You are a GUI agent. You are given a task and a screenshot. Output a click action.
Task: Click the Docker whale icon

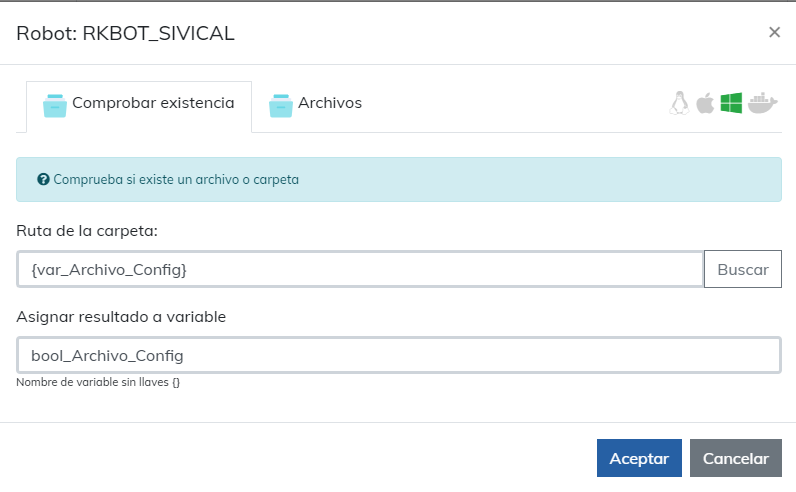tap(762, 103)
